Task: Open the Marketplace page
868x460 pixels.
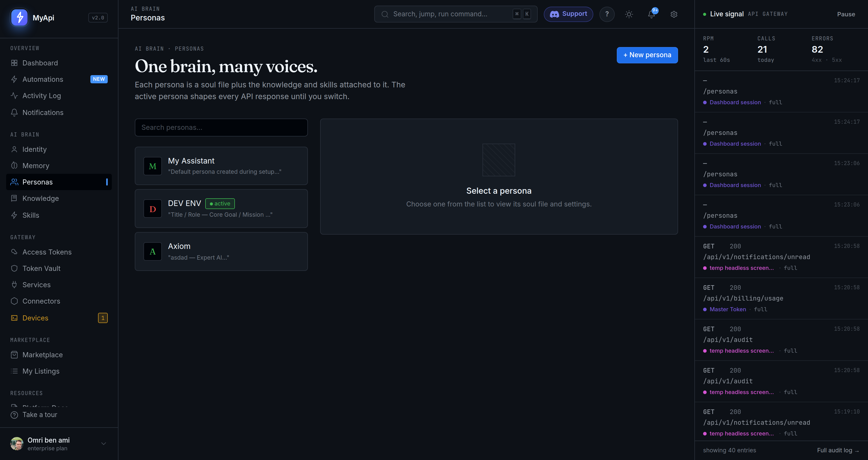Action: click(x=59, y=355)
